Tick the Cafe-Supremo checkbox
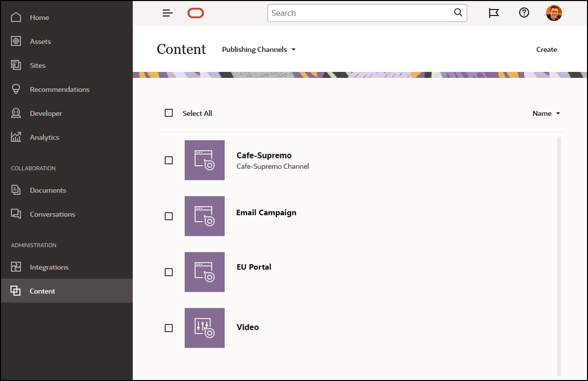 [x=169, y=160]
